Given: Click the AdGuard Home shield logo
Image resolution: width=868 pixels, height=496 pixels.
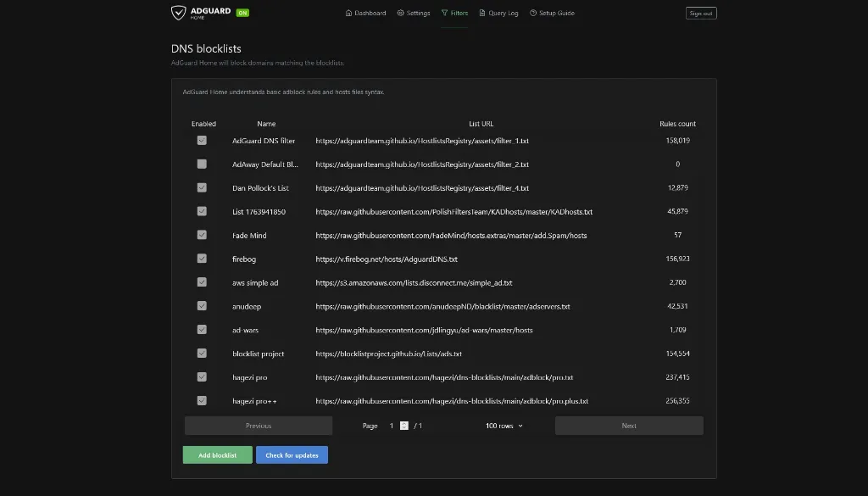Looking at the screenshot, I should point(178,12).
